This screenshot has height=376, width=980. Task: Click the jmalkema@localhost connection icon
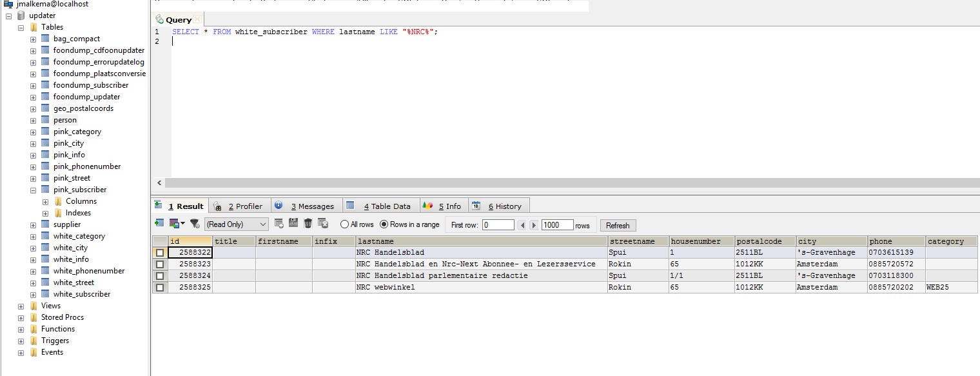coord(8,4)
